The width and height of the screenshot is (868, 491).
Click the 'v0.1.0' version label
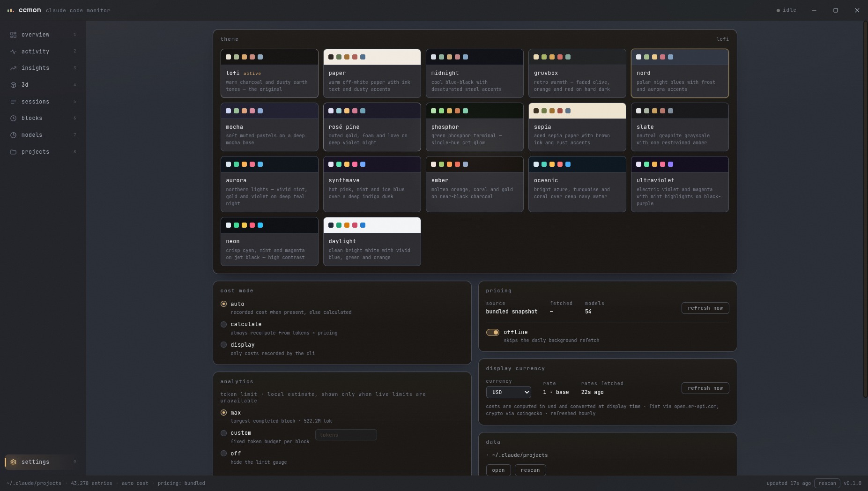pos(853,483)
